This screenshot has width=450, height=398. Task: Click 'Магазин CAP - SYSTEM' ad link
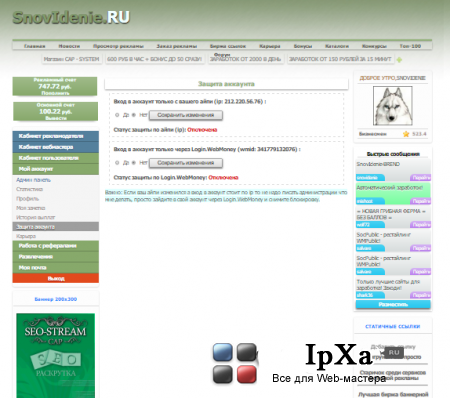tap(71, 59)
